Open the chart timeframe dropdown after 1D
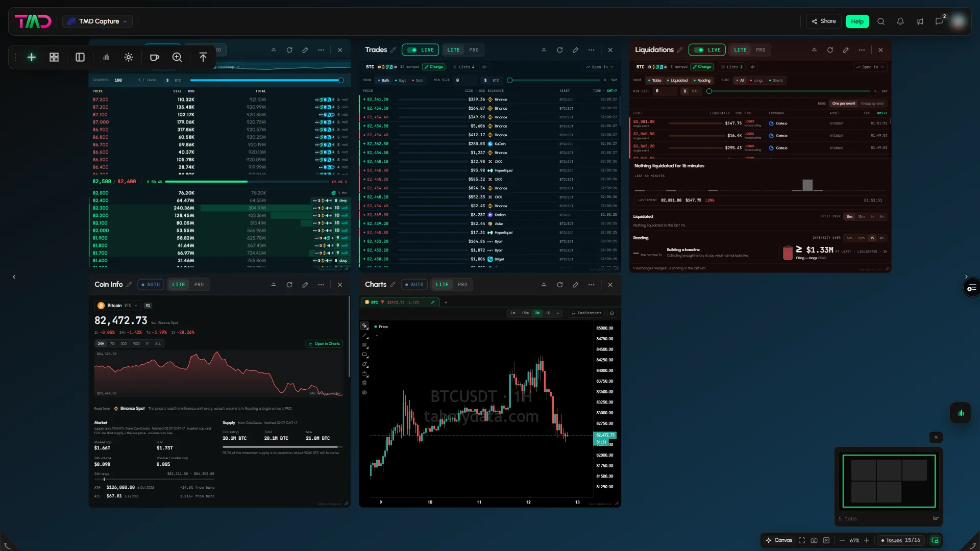980x551 pixels. tap(558, 313)
